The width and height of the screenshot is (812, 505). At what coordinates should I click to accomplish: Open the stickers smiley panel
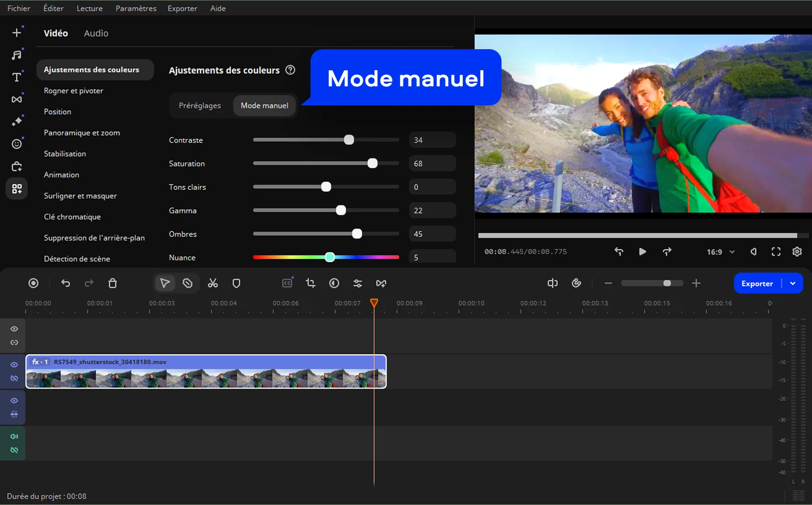pyautogui.click(x=17, y=144)
